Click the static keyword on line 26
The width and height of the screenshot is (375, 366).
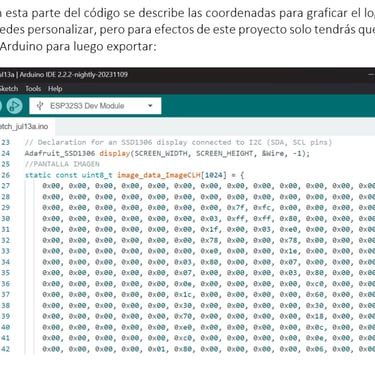(38, 175)
